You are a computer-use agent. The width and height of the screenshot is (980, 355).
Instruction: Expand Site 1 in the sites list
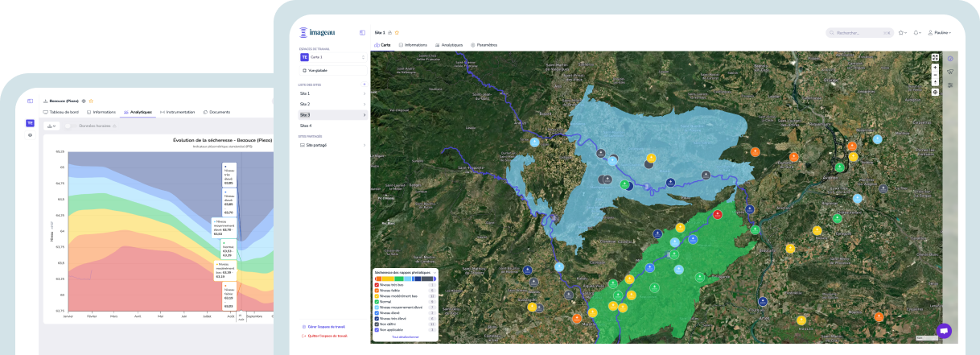364,93
